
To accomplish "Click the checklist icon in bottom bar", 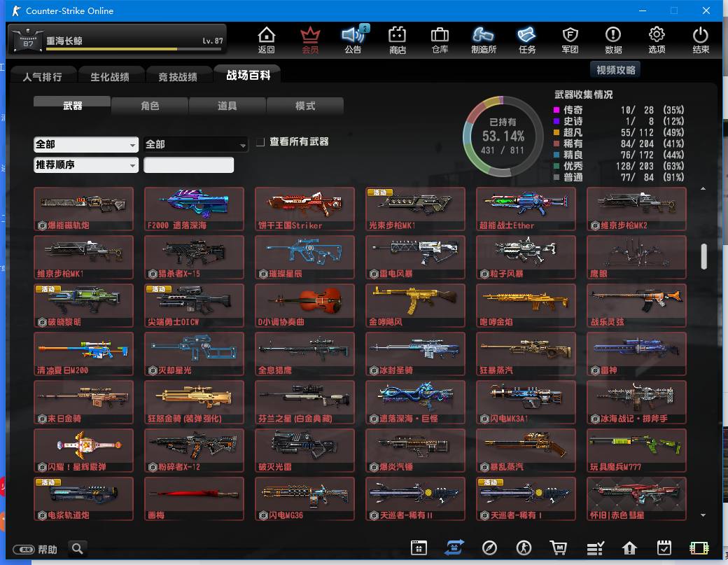I will (595, 548).
